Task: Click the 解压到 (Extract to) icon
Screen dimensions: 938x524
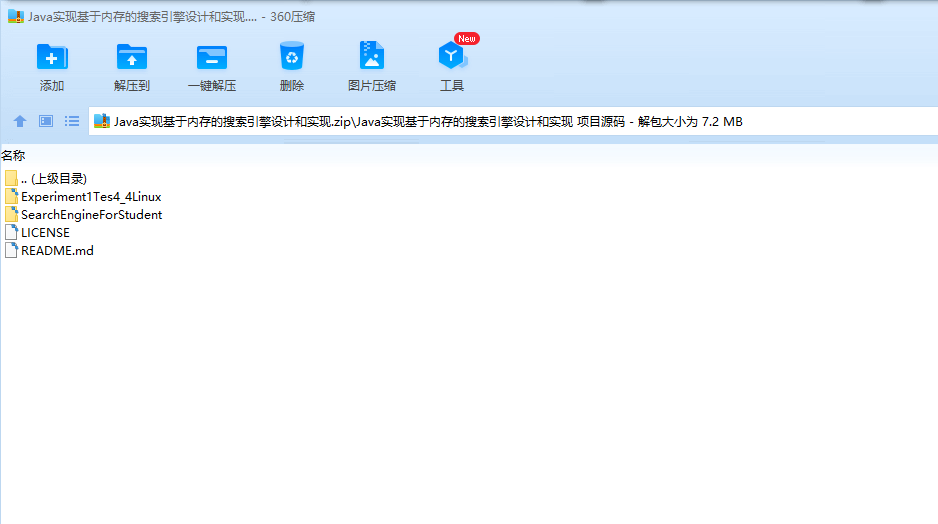Action: pos(132,57)
